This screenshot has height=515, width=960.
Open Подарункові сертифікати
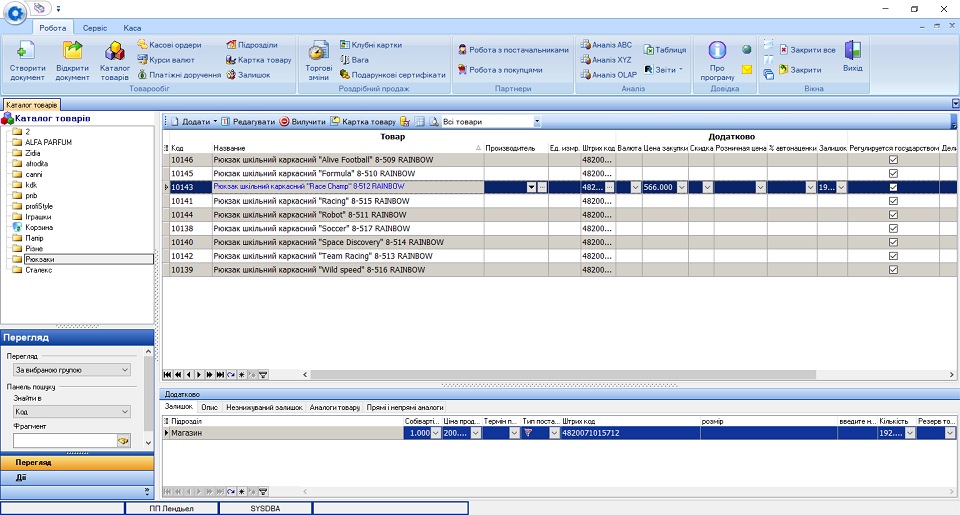(392, 75)
